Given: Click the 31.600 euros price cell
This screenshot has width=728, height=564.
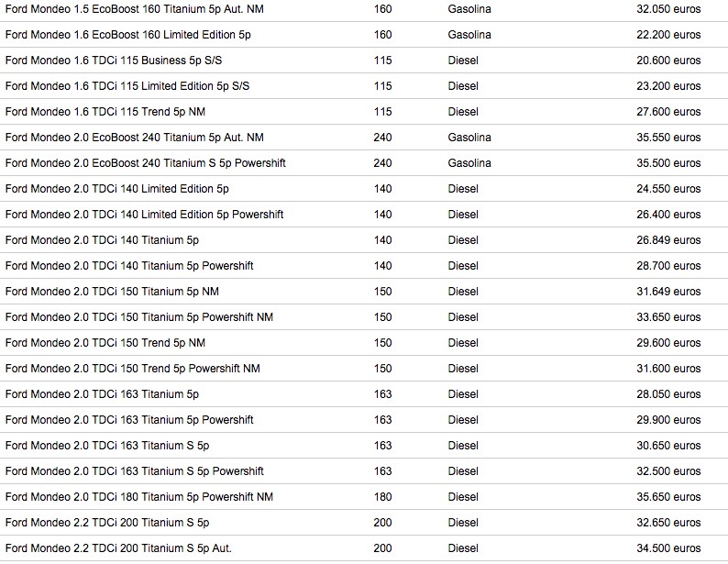Looking at the screenshot, I should [x=668, y=369].
